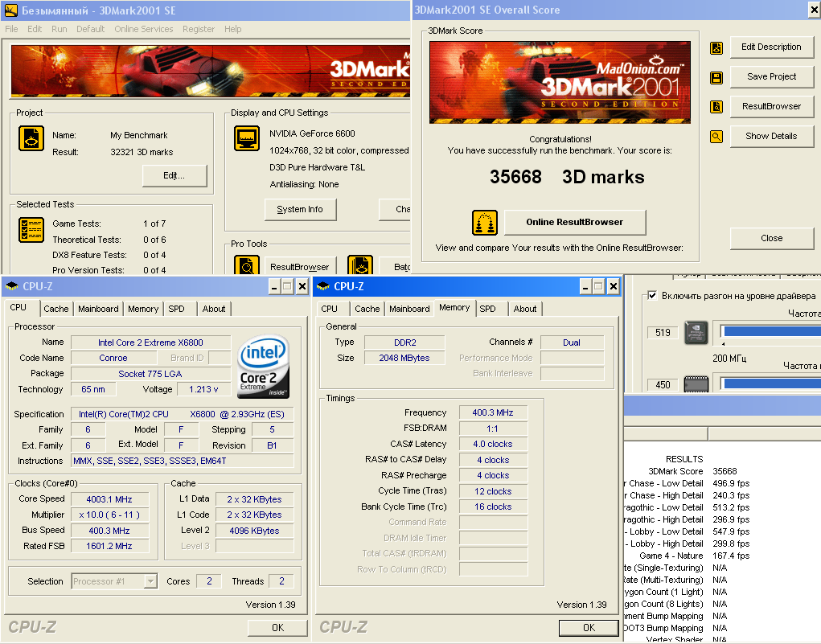
Task: Click the Core Speed 4003.1 MHz value
Action: click(110, 499)
